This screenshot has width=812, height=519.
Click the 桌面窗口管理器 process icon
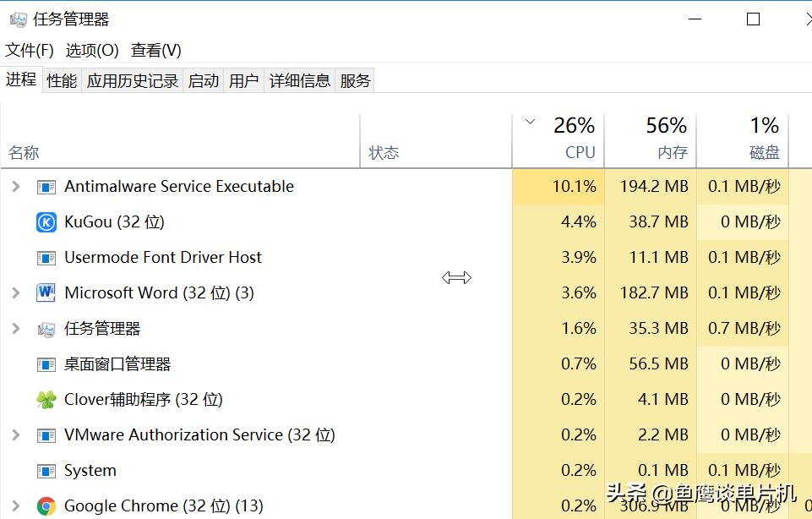coord(46,364)
